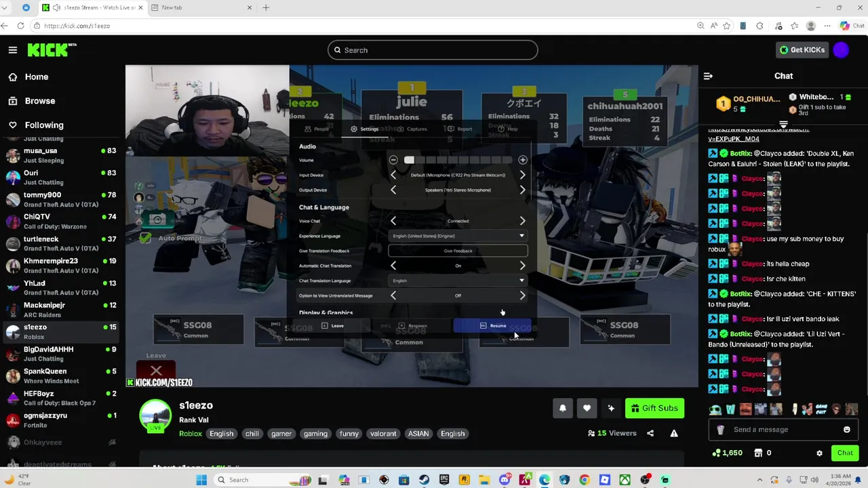
Task: Open Macksnipejr channel in sidebar
Action: click(61, 310)
